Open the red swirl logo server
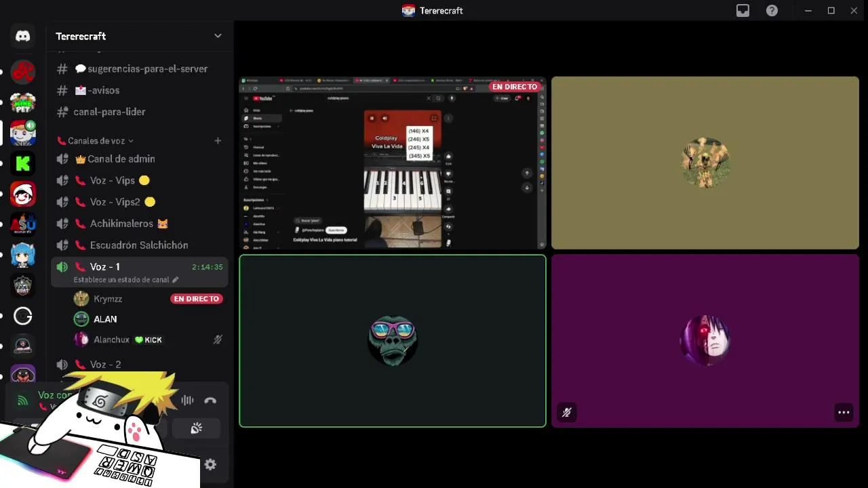The height and width of the screenshot is (488, 868). click(x=23, y=71)
